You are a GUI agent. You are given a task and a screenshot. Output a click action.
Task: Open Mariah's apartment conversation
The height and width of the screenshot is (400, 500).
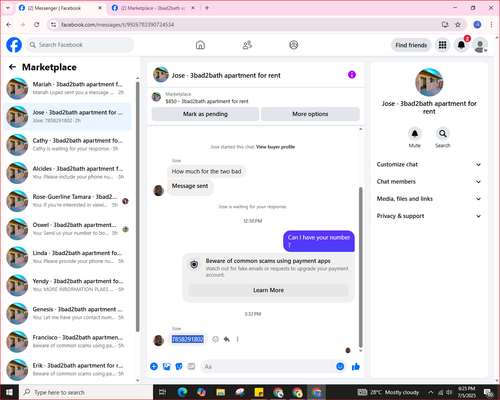pos(67,88)
